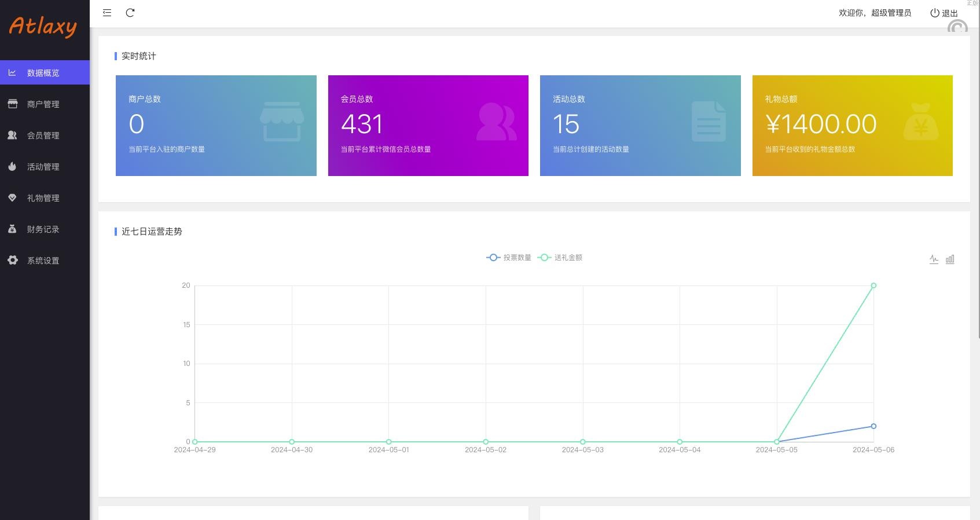Click the gear icon beside 系统设置

(12, 261)
